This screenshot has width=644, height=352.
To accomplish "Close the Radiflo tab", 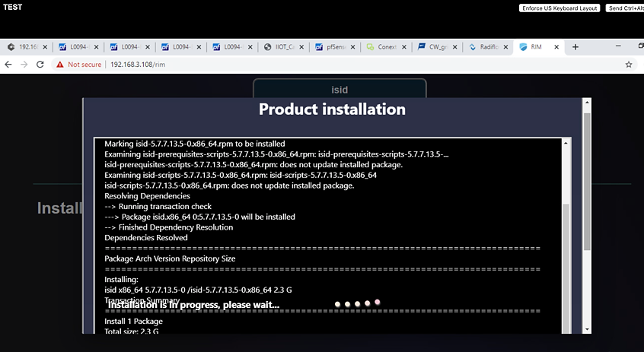I will tap(505, 47).
